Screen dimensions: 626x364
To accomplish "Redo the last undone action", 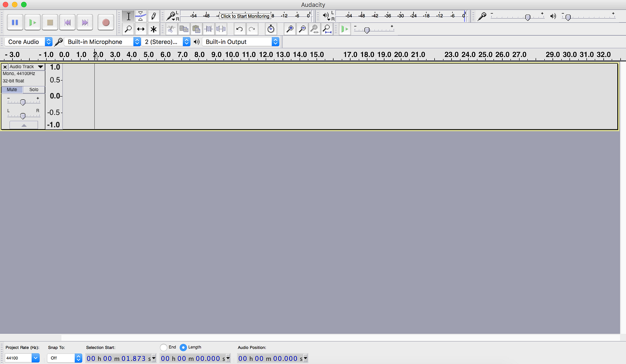I will [x=252, y=29].
